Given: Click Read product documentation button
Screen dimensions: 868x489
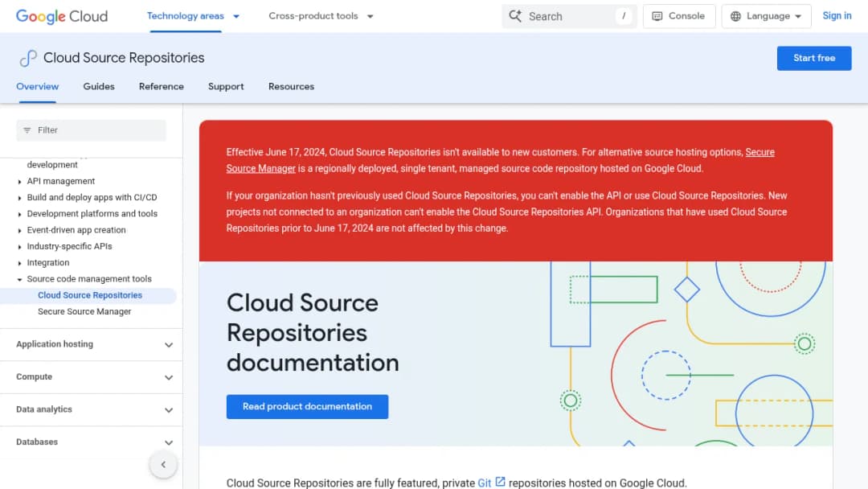Looking at the screenshot, I should (307, 406).
